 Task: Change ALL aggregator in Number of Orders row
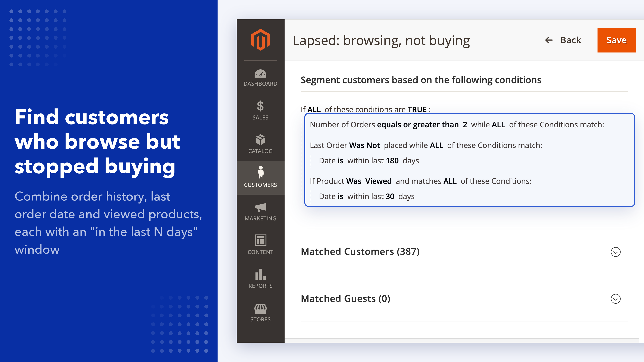(x=498, y=124)
